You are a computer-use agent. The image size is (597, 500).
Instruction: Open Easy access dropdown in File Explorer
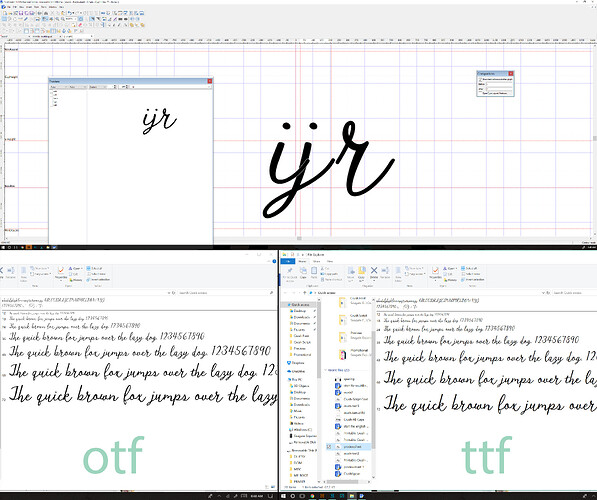[415, 274]
